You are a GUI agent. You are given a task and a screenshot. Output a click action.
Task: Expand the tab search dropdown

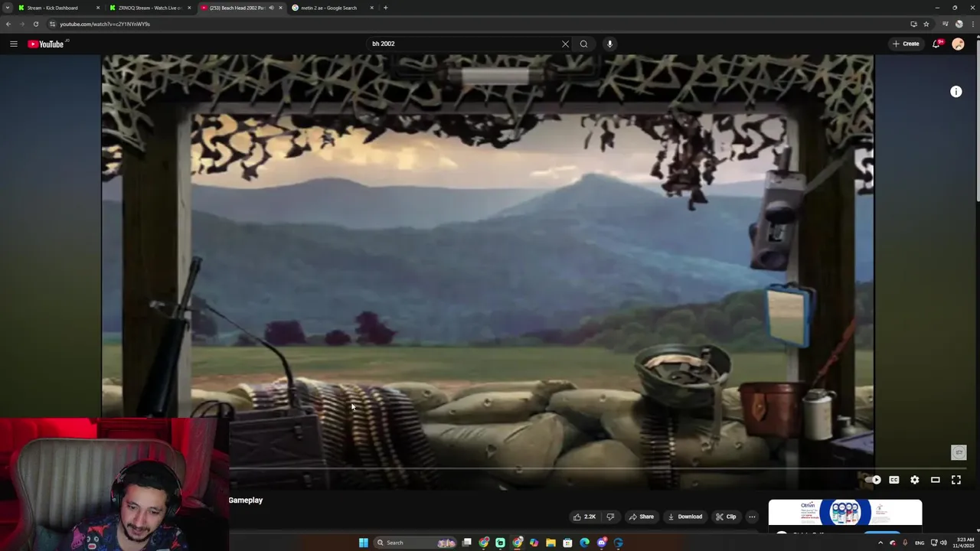[7, 8]
